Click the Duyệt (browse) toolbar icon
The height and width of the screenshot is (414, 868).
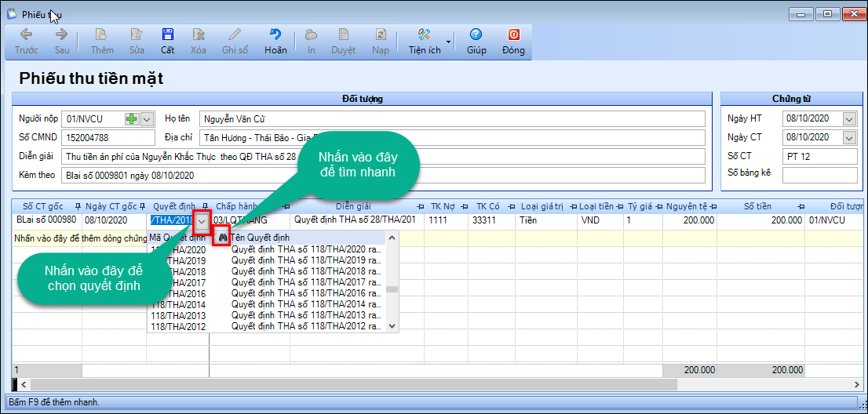click(x=343, y=42)
